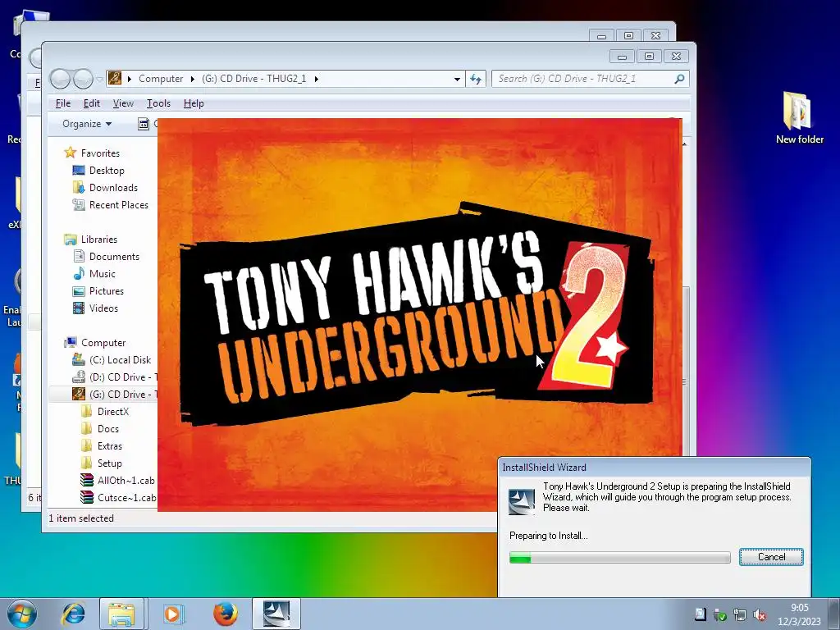This screenshot has height=630, width=840.
Task: Launch Firefox from taskbar
Action: click(x=225, y=614)
